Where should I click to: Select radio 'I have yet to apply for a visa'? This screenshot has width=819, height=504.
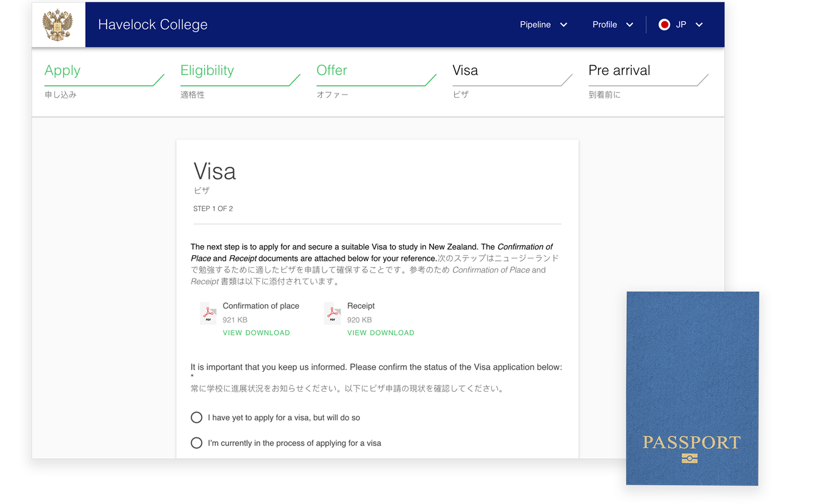tap(197, 417)
